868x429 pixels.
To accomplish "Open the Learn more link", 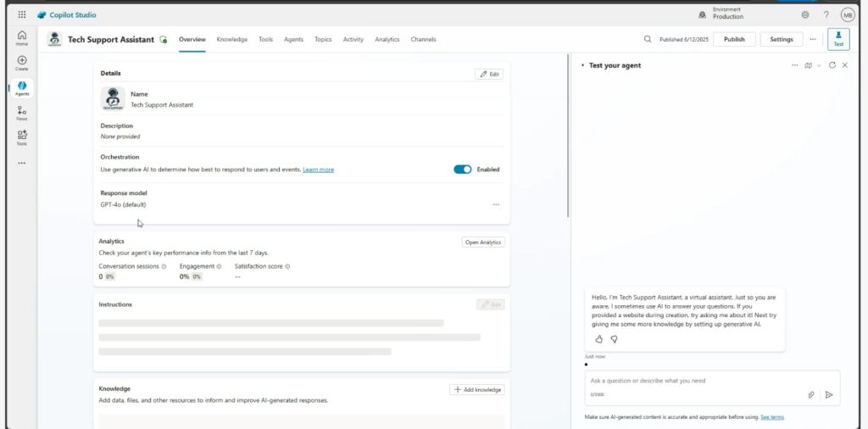I will (319, 170).
